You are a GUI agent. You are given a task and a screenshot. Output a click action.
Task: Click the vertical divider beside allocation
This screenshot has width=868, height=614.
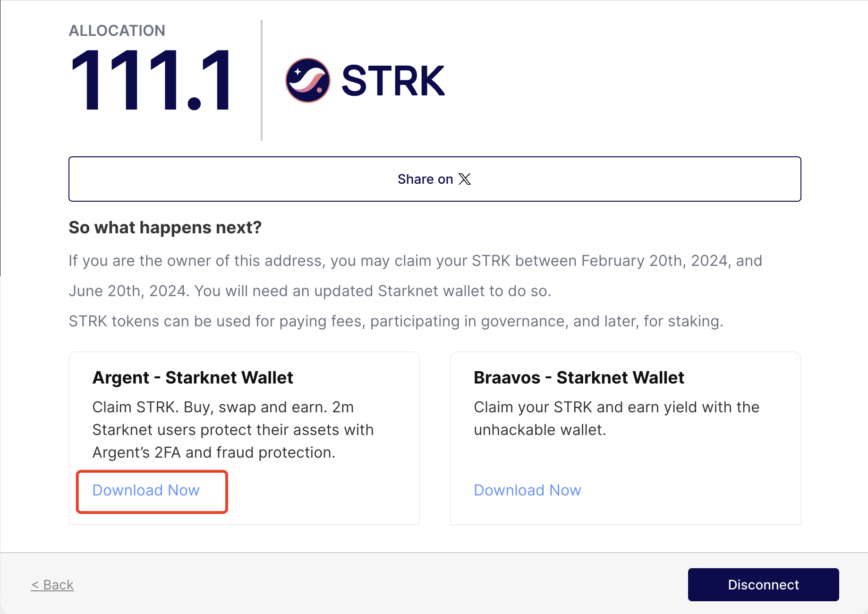[x=262, y=80]
